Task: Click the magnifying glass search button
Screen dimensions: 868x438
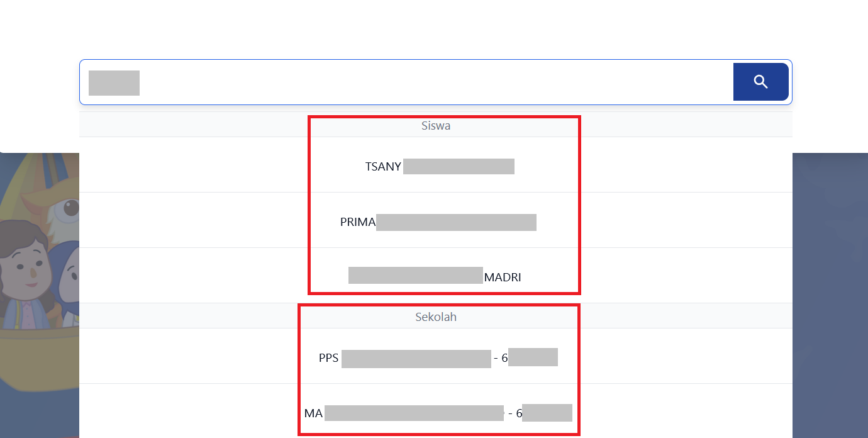Action: (x=760, y=82)
